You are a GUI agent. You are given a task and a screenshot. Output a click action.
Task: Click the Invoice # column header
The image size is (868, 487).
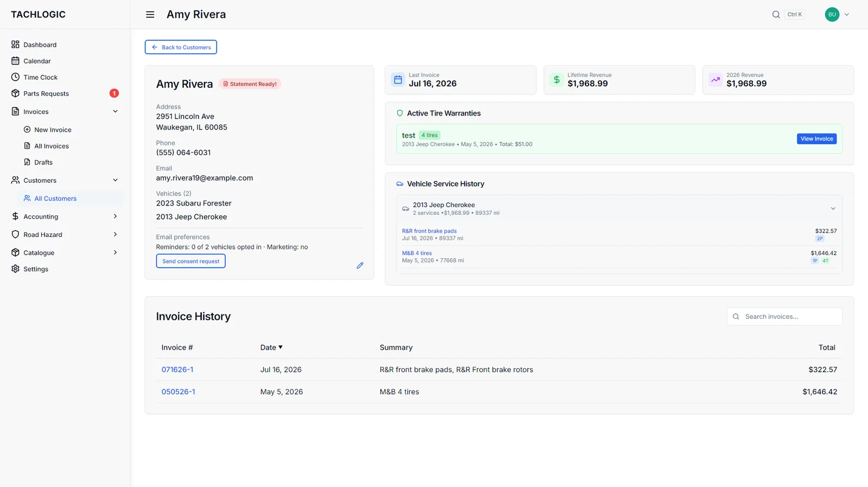coord(177,348)
